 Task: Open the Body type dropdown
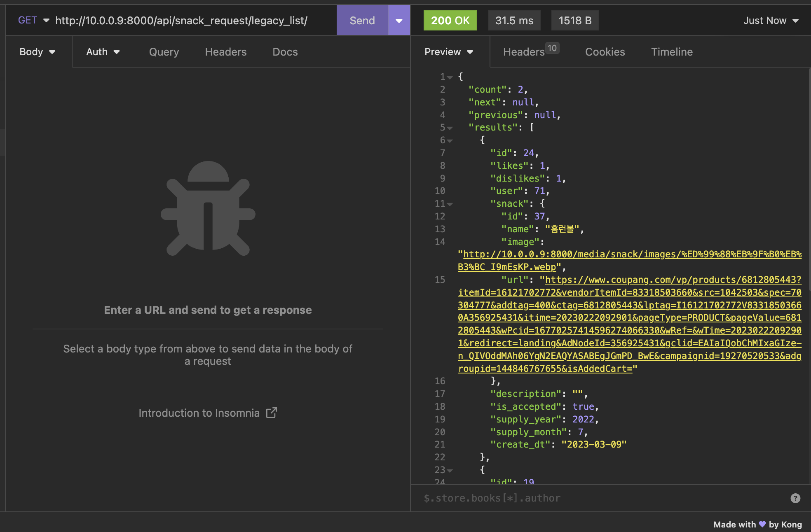[37, 52]
